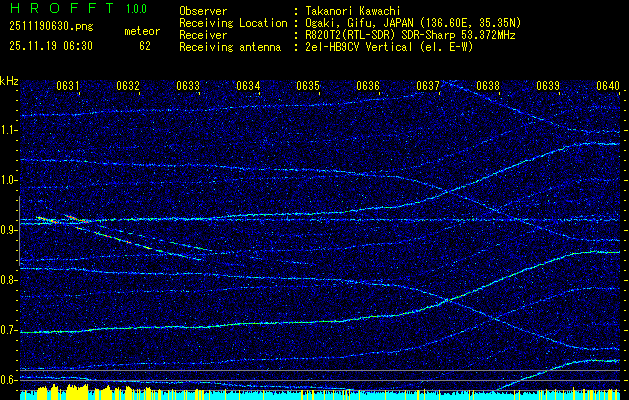Click time marker 0637
Viewport: 629px width, 400px height.
click(x=428, y=85)
